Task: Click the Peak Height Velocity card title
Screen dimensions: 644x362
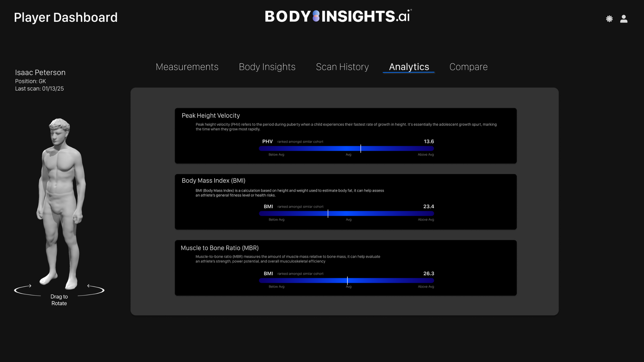Action: click(211, 116)
